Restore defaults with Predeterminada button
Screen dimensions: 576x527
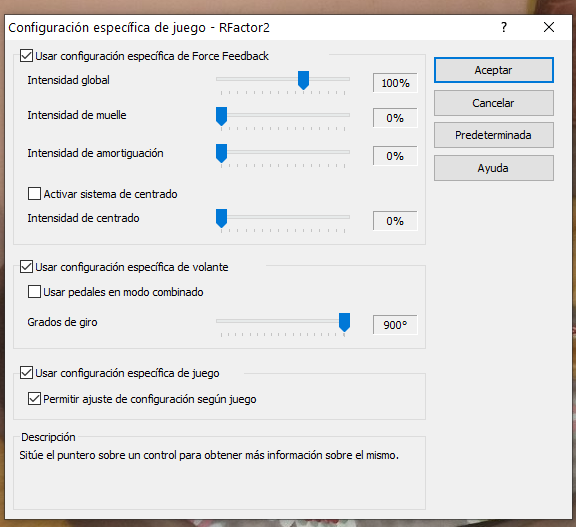[493, 135]
